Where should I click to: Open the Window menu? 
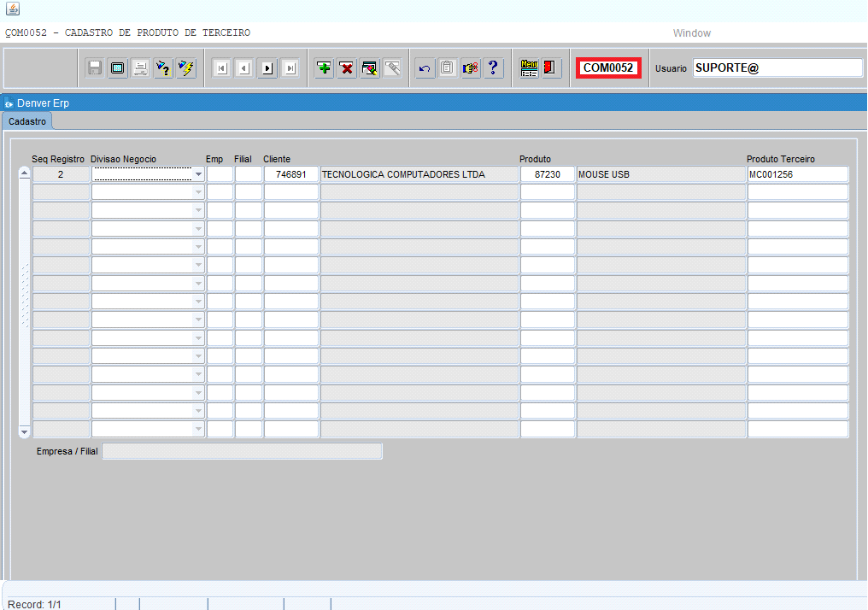point(691,33)
